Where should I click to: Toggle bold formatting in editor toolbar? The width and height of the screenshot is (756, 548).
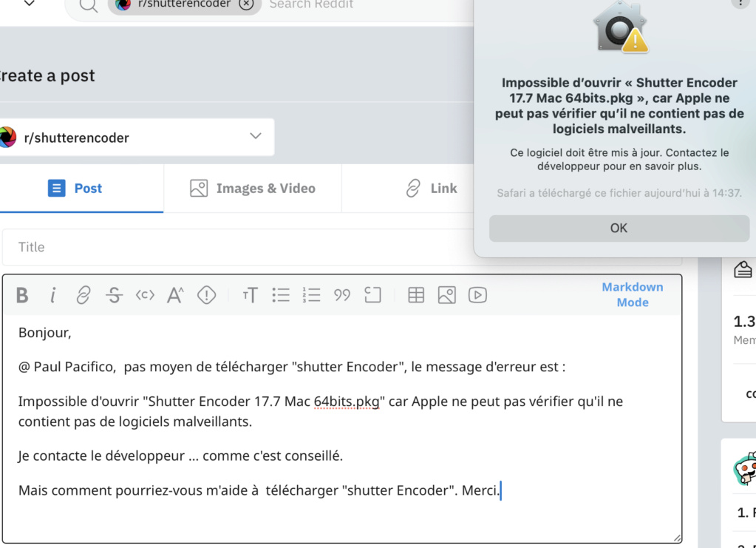point(22,295)
